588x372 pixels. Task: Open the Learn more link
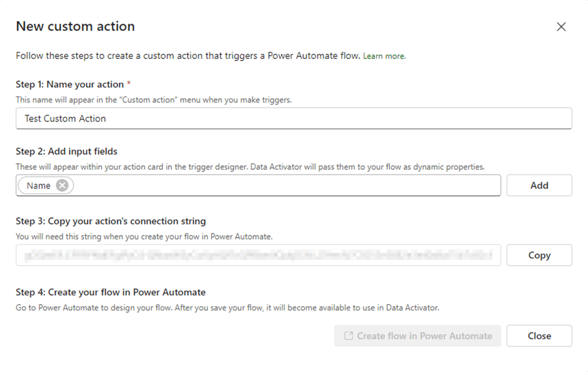click(385, 56)
